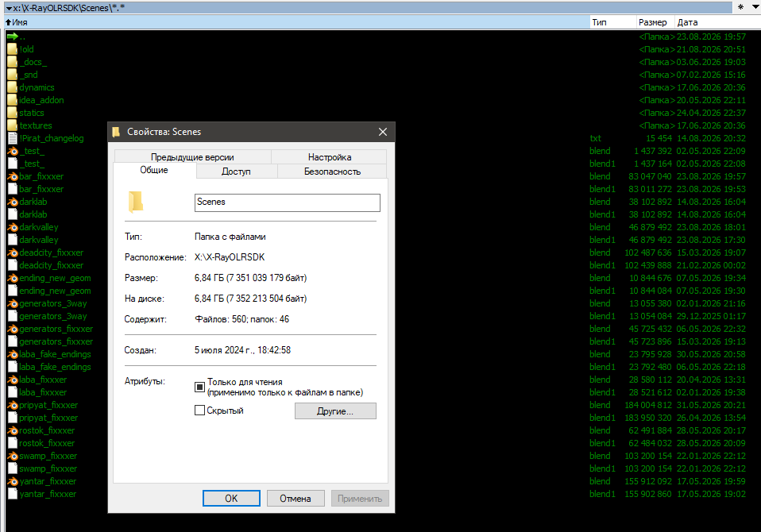This screenshot has width=761, height=532.
Task: Toggle the 'Только для чтения' checkbox
Action: tap(199, 387)
